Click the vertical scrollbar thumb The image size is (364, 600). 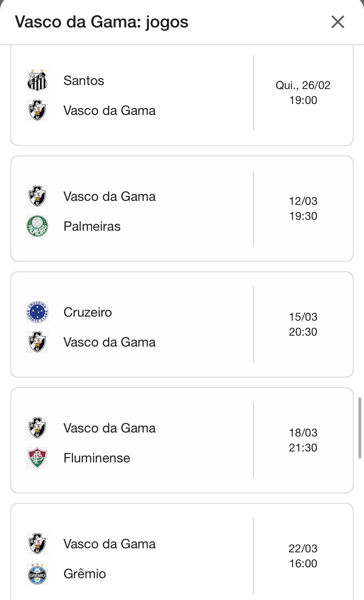pyautogui.click(x=360, y=428)
